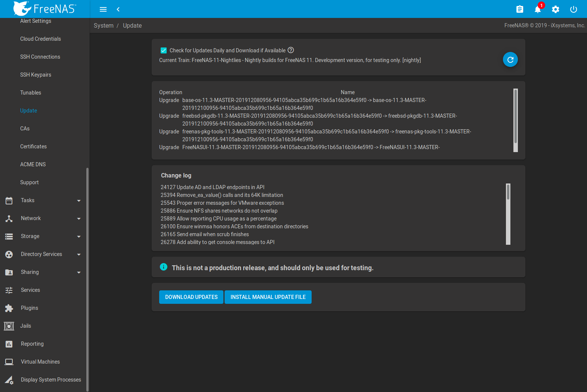Open Plugins in sidebar
This screenshot has width=587, height=392.
click(x=30, y=308)
